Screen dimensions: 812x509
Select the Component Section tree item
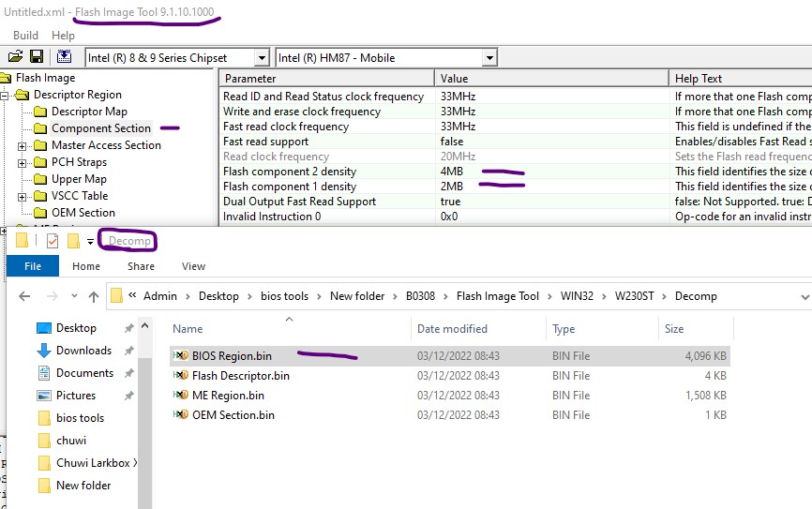[101, 128]
